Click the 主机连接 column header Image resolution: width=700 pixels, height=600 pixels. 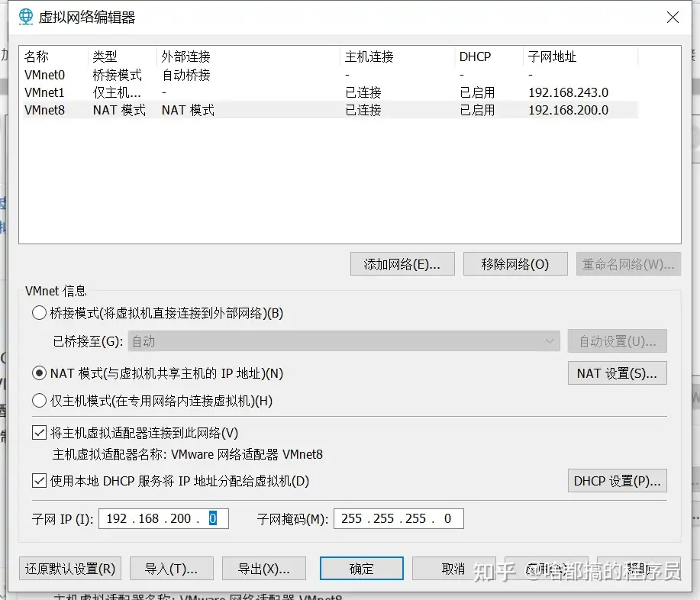coord(397,56)
